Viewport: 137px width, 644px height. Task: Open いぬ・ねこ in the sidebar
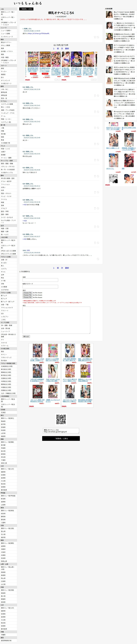tap(8, 89)
